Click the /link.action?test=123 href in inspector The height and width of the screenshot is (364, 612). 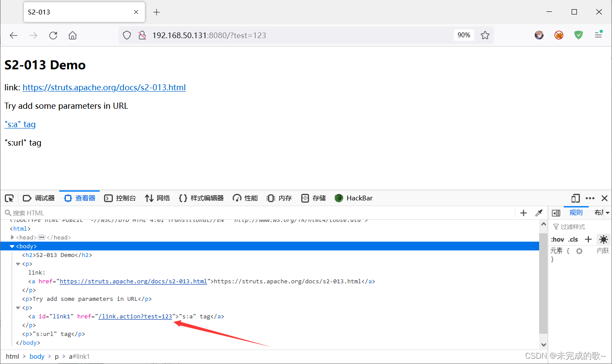tap(135, 316)
